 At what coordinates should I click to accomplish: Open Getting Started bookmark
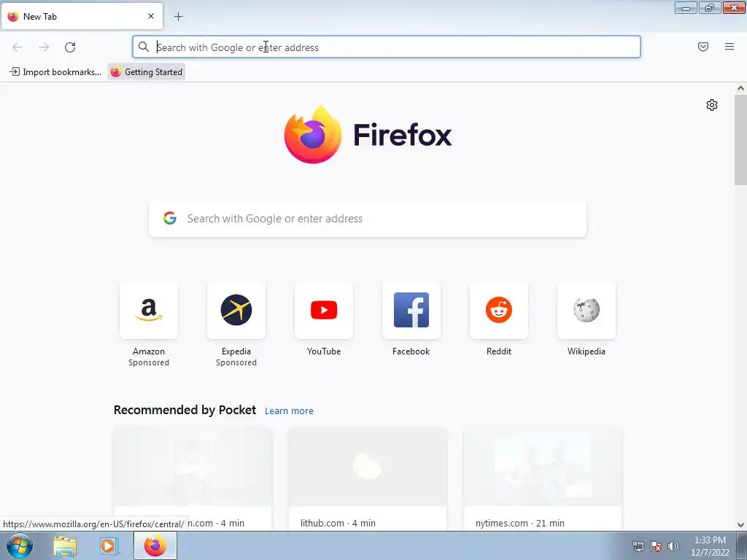[x=146, y=72]
